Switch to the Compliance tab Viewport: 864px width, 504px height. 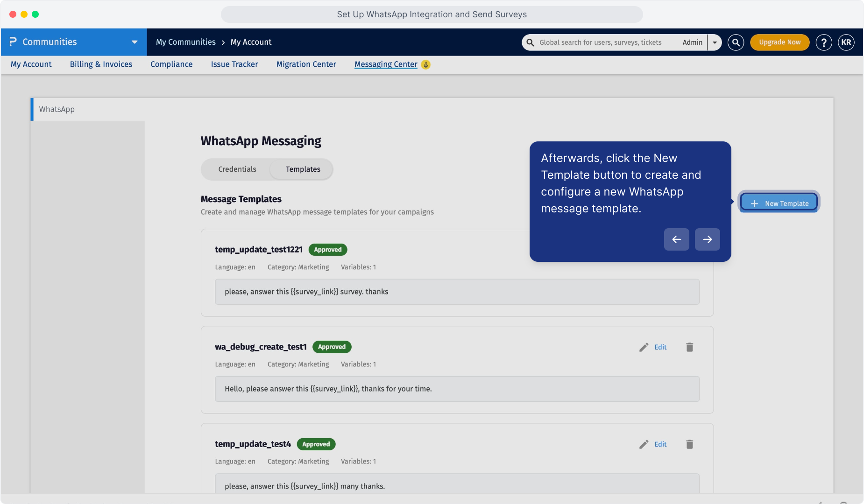[x=171, y=64]
